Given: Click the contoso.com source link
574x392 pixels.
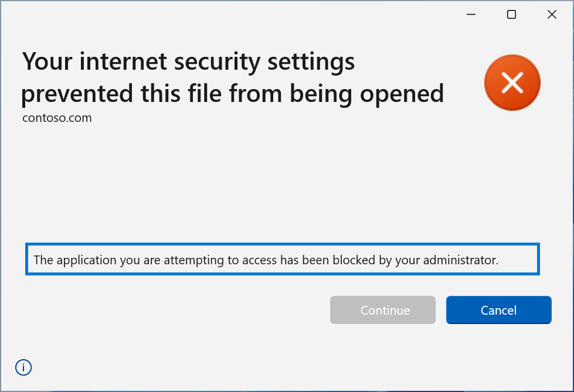Looking at the screenshot, I should pos(56,118).
